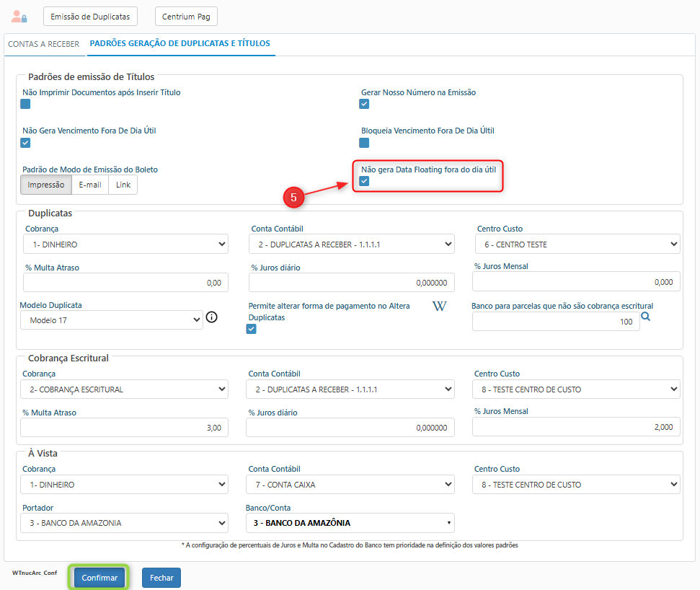Screen dimensions: 700x590
Task: Search bank with magnifier icon
Action: pyautogui.click(x=645, y=317)
